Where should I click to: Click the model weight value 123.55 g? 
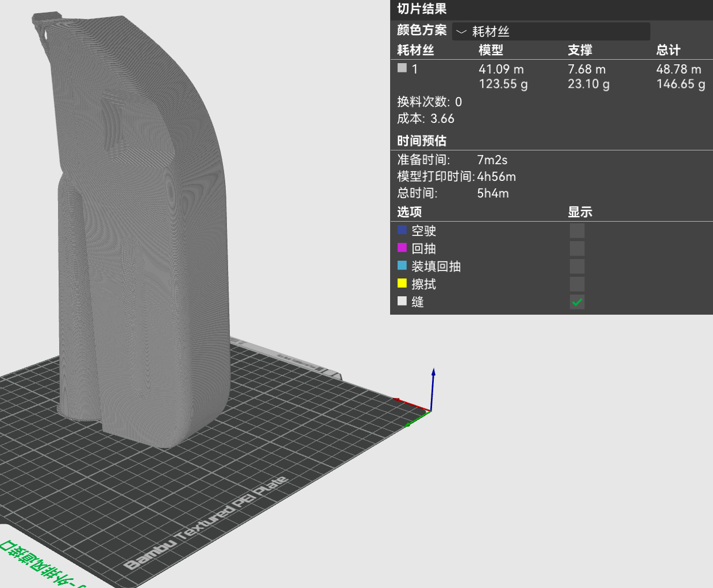click(503, 84)
